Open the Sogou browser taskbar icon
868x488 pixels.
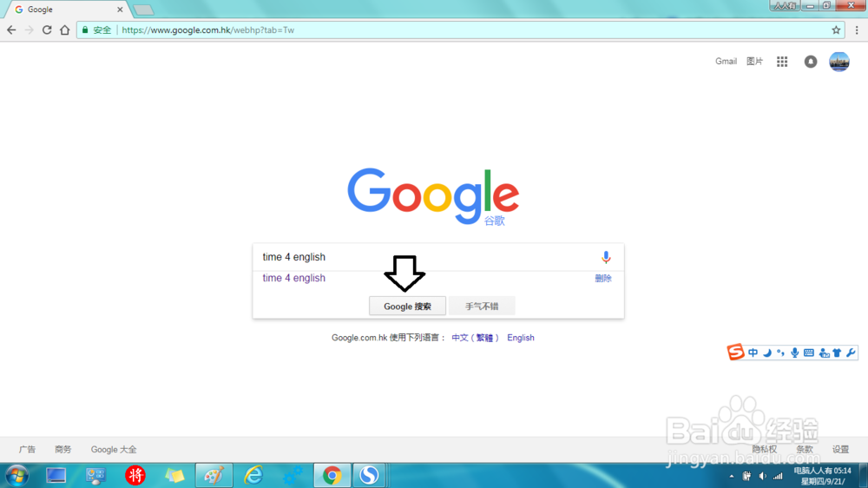click(369, 475)
